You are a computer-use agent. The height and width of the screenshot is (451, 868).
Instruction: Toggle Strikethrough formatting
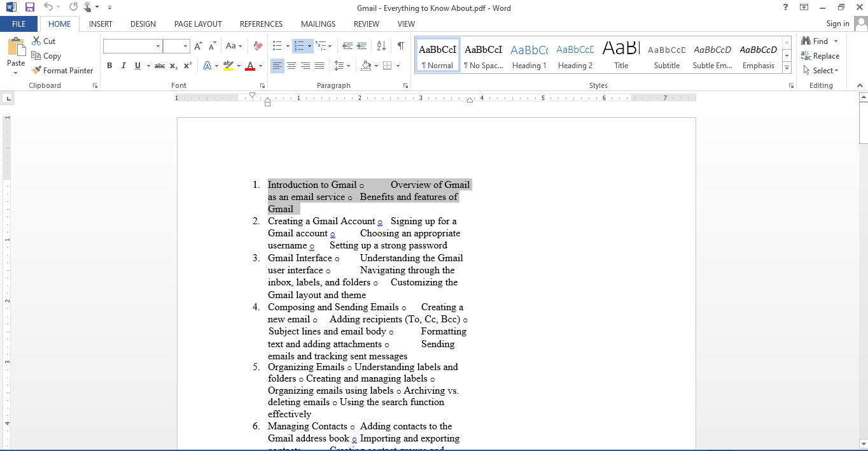point(160,66)
